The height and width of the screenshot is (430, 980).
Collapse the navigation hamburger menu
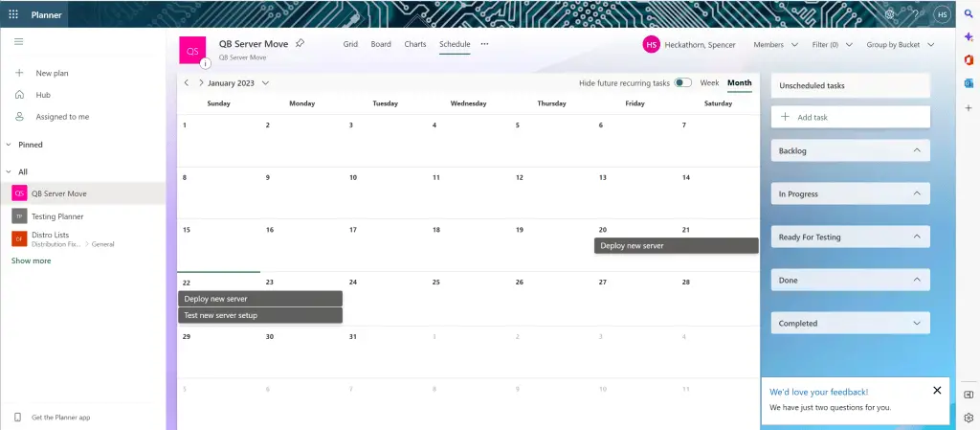(19, 41)
